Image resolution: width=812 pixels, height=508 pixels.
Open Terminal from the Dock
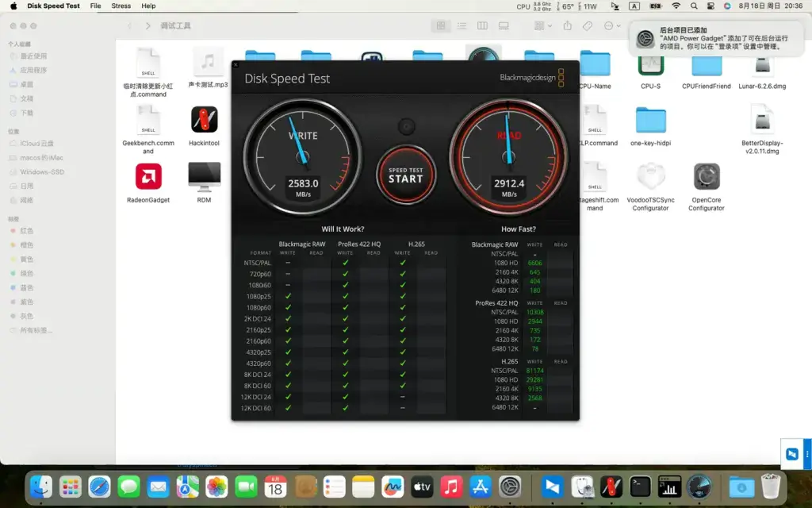pyautogui.click(x=640, y=487)
